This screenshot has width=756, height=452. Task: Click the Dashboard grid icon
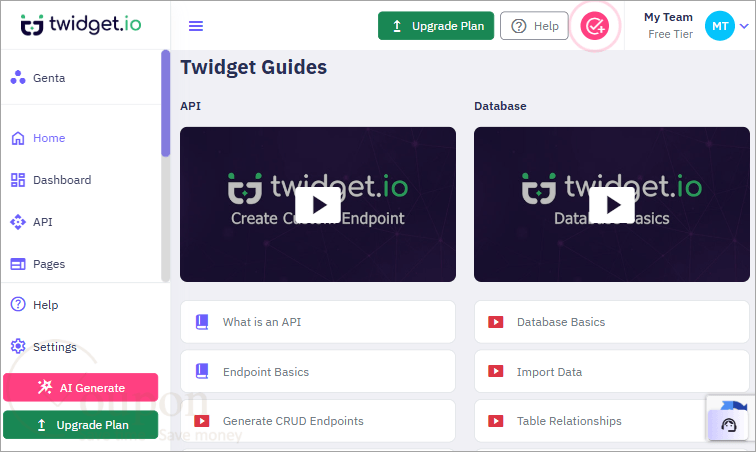(x=18, y=180)
